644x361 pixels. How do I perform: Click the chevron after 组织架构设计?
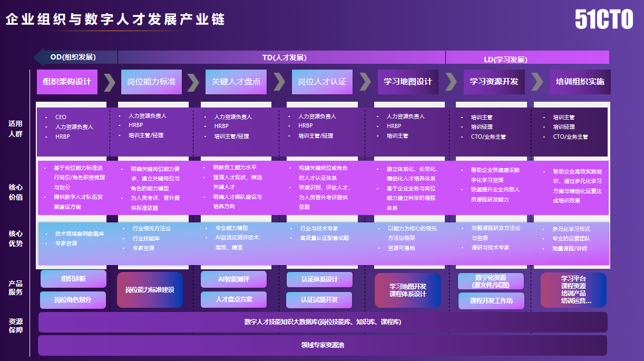[x=109, y=82]
